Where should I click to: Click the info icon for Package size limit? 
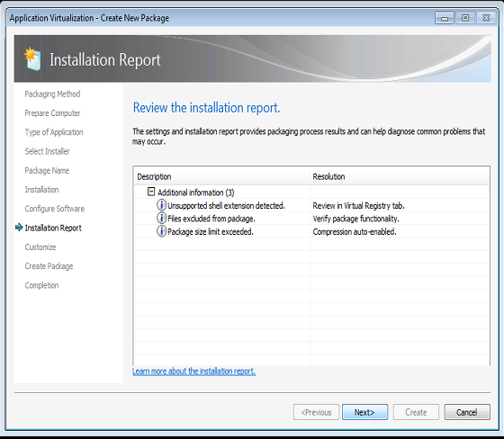pos(161,231)
